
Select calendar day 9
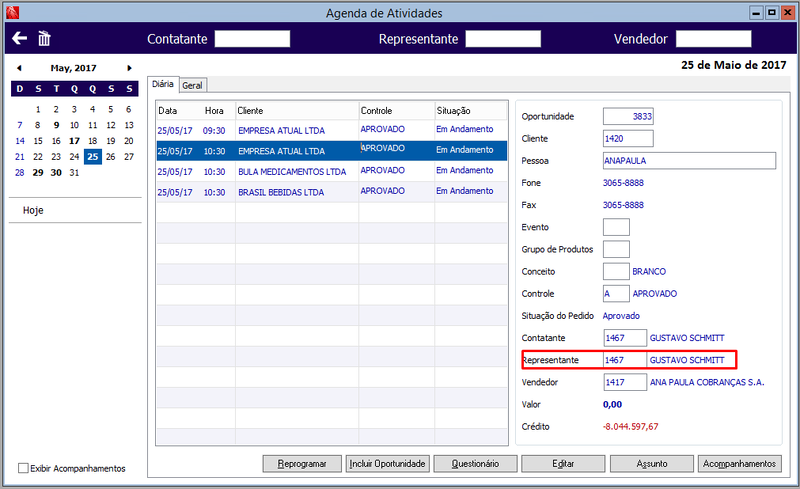tap(56, 125)
